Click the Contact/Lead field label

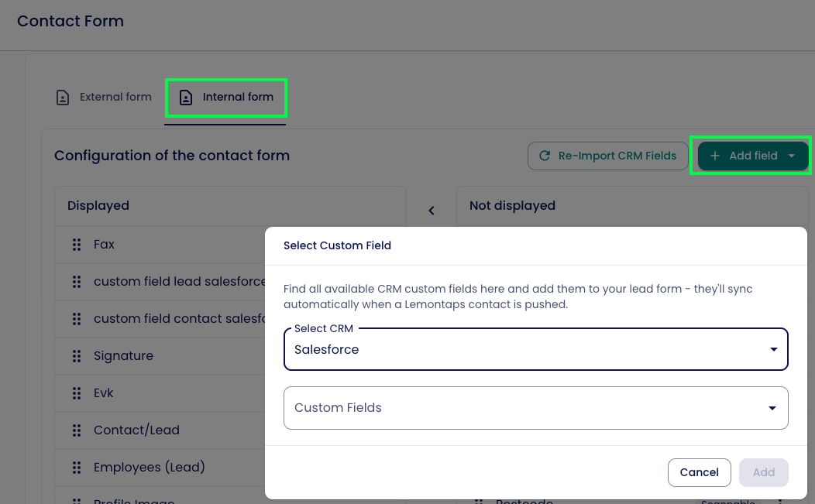[x=136, y=430]
